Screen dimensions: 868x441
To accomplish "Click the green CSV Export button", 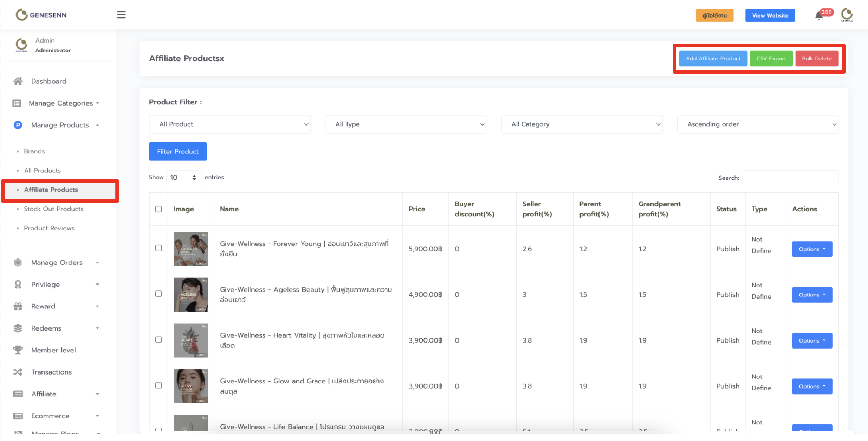I will 771,58.
